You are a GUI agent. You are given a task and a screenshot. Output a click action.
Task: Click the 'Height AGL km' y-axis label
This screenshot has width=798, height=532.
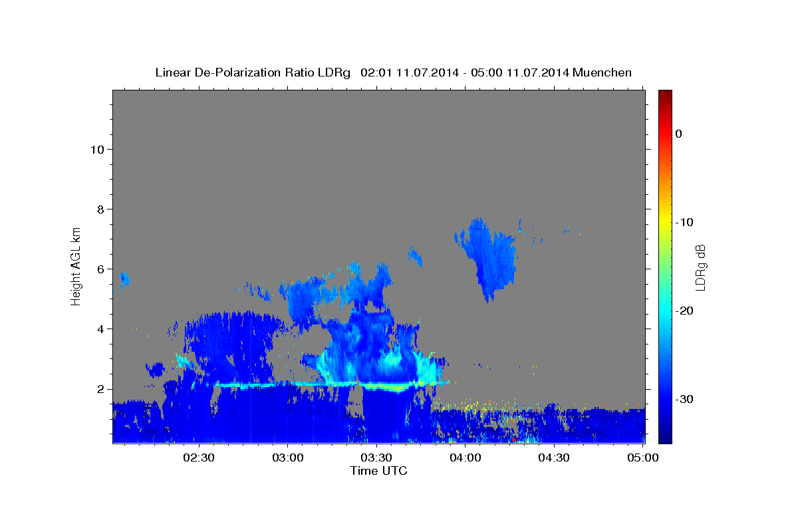(76, 265)
